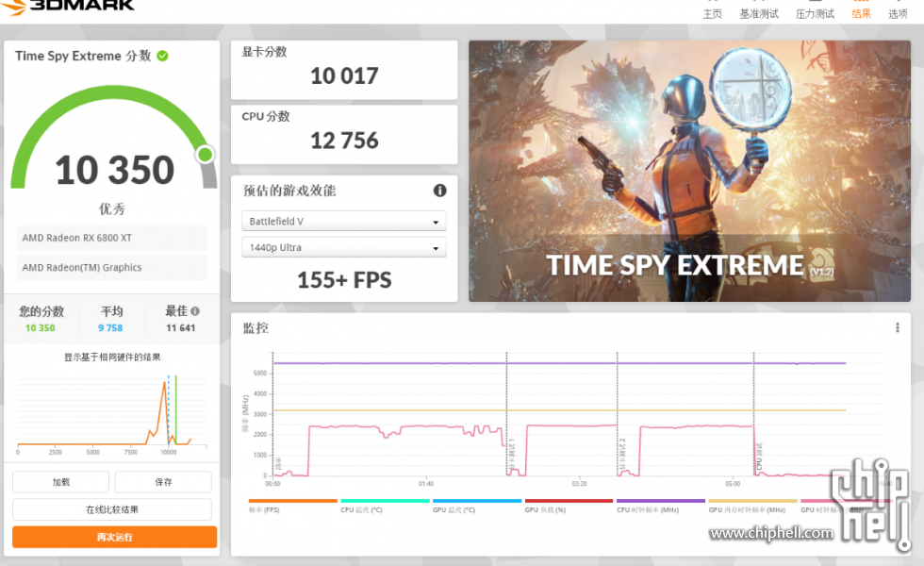Click the AMD Radeon RX 6800 XT entry
The width and height of the screenshot is (924, 566).
tap(111, 238)
